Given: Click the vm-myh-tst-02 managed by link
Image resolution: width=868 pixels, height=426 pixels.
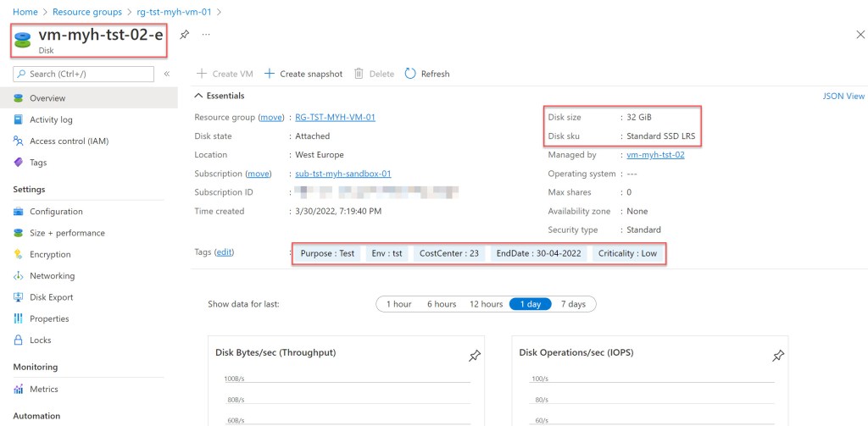Looking at the screenshot, I should click(x=655, y=155).
